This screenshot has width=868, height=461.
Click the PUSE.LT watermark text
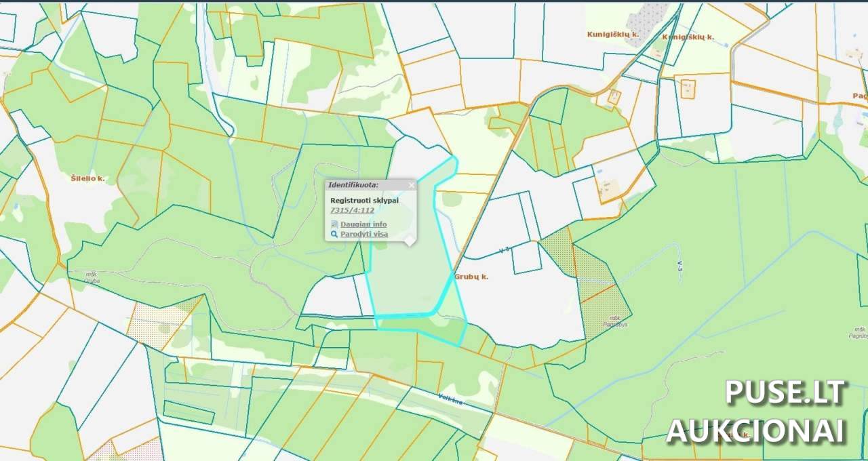[x=785, y=393]
